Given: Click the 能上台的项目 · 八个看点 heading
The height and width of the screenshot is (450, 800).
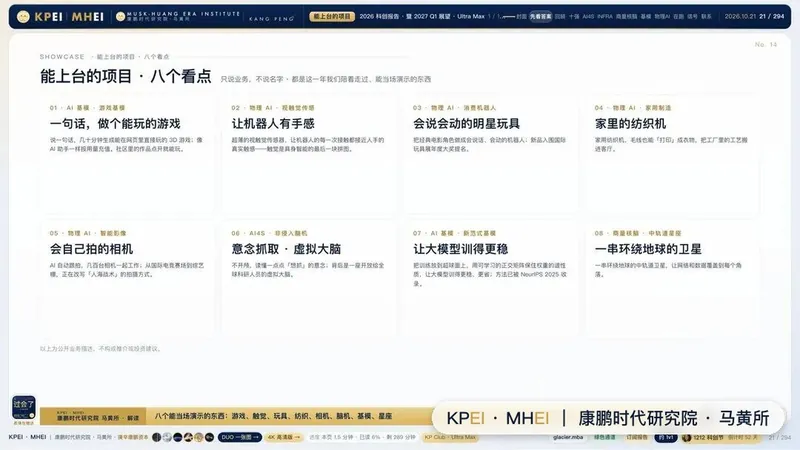Looking at the screenshot, I should click(x=126, y=77).
